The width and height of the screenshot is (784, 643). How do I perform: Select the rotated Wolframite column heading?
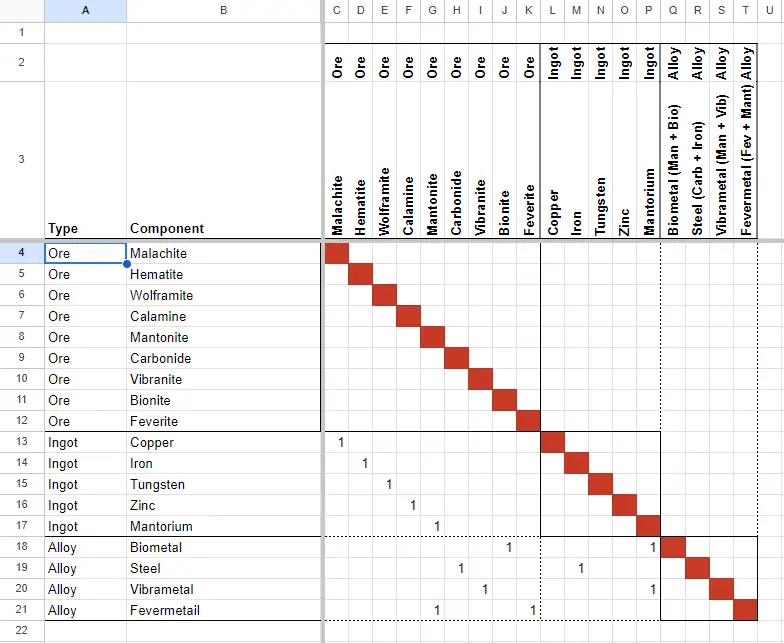pos(384,202)
